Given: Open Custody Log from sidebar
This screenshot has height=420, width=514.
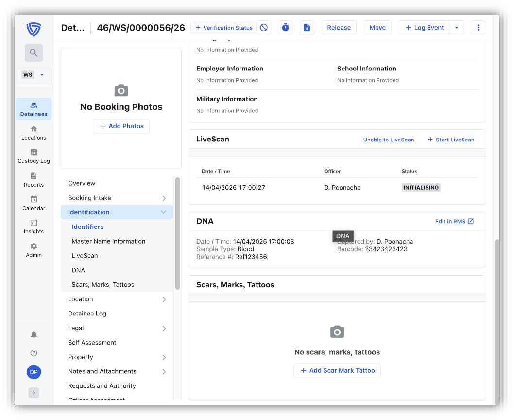Looking at the screenshot, I should [x=34, y=156].
